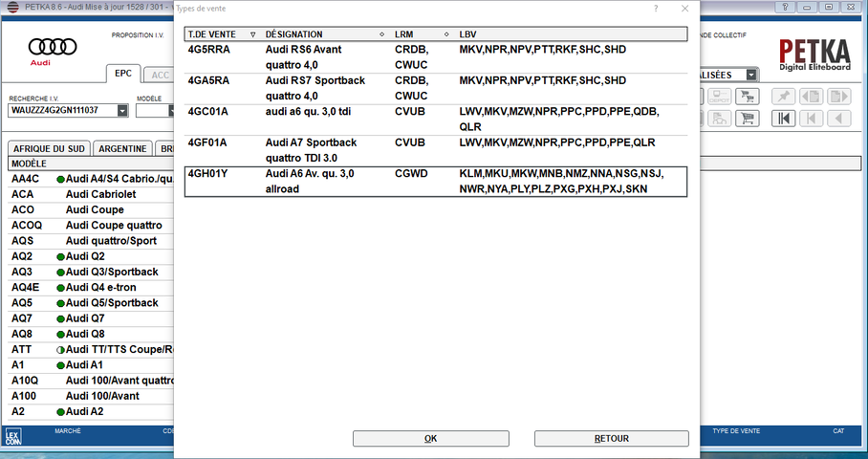Viewport: 868px width, 459px height.
Task: Click designation Audi A6 Av. qu. 3,0 allroad
Action: [310, 182]
